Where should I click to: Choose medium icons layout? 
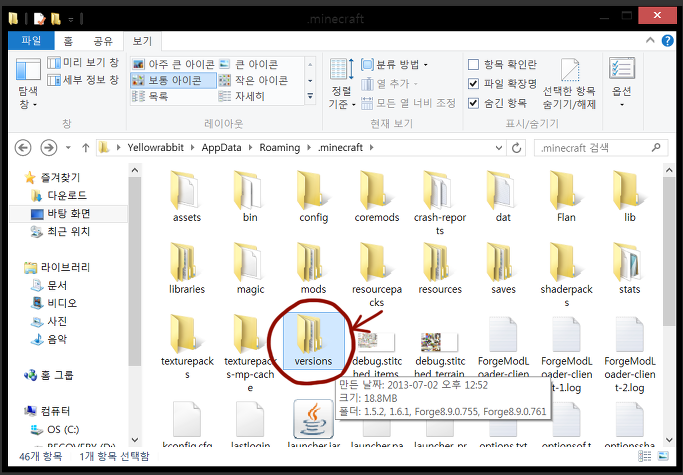click(173, 80)
